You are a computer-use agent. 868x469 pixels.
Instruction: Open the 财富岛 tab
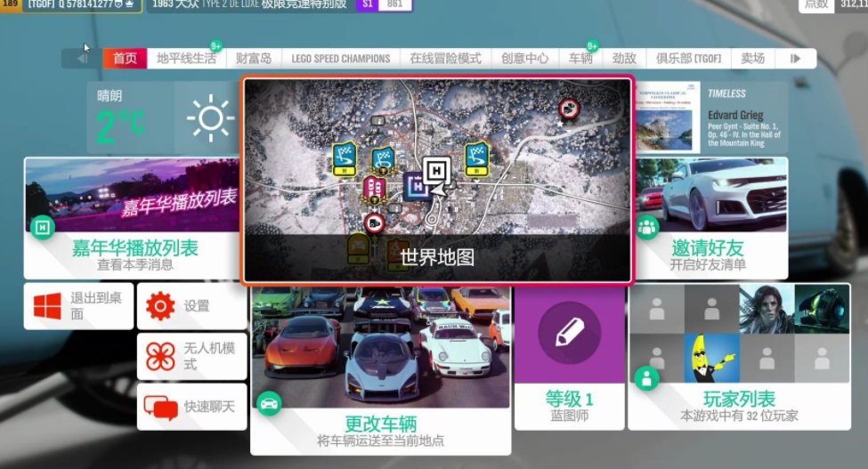tap(254, 59)
